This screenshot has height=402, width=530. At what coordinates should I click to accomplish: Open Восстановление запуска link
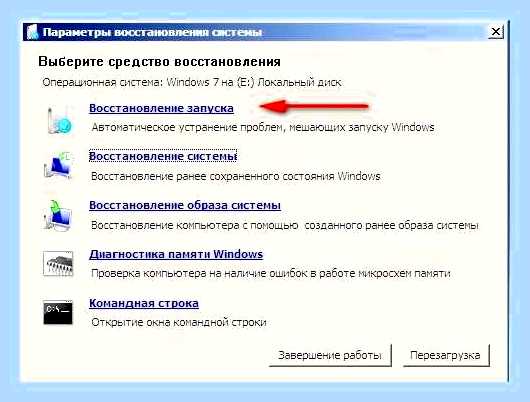click(x=161, y=108)
